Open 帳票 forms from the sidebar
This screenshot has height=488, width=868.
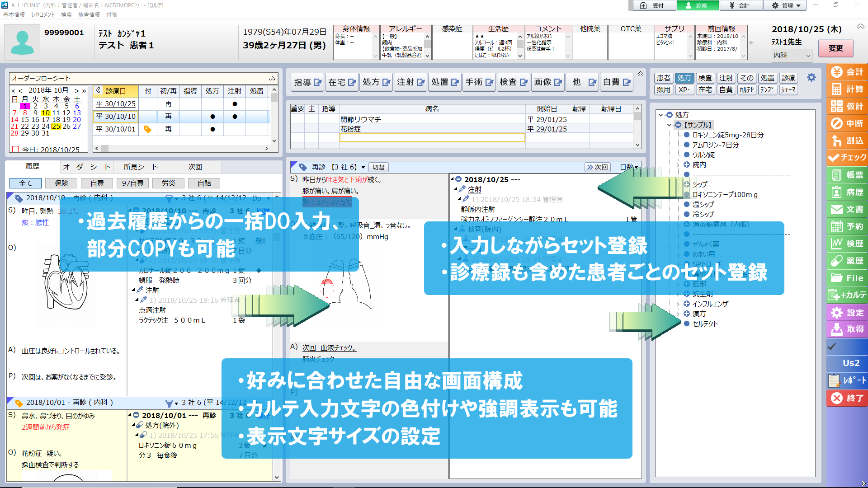click(847, 175)
